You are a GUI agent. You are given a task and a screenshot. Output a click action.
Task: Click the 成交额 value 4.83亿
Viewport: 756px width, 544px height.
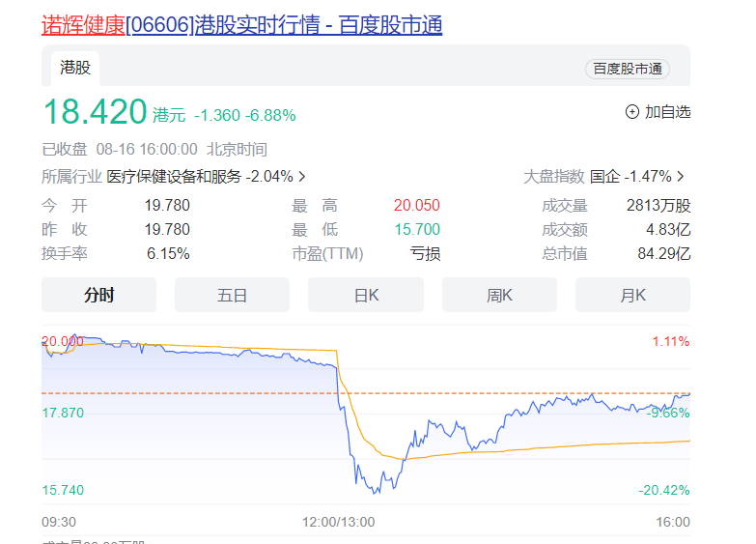click(x=668, y=230)
